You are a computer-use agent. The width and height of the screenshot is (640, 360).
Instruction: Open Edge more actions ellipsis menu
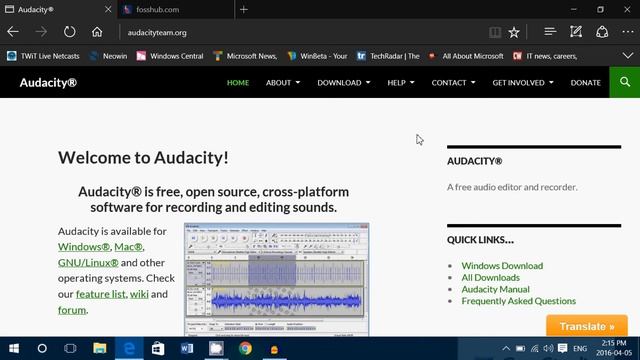coord(628,32)
